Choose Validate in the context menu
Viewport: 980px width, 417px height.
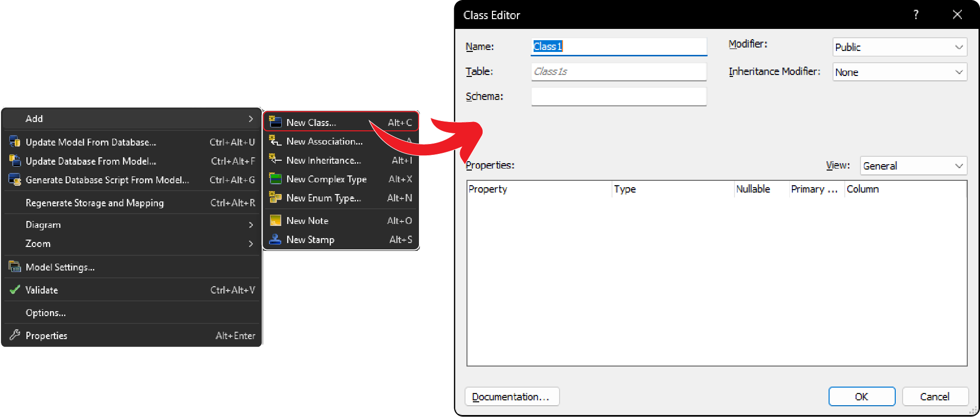131,290
